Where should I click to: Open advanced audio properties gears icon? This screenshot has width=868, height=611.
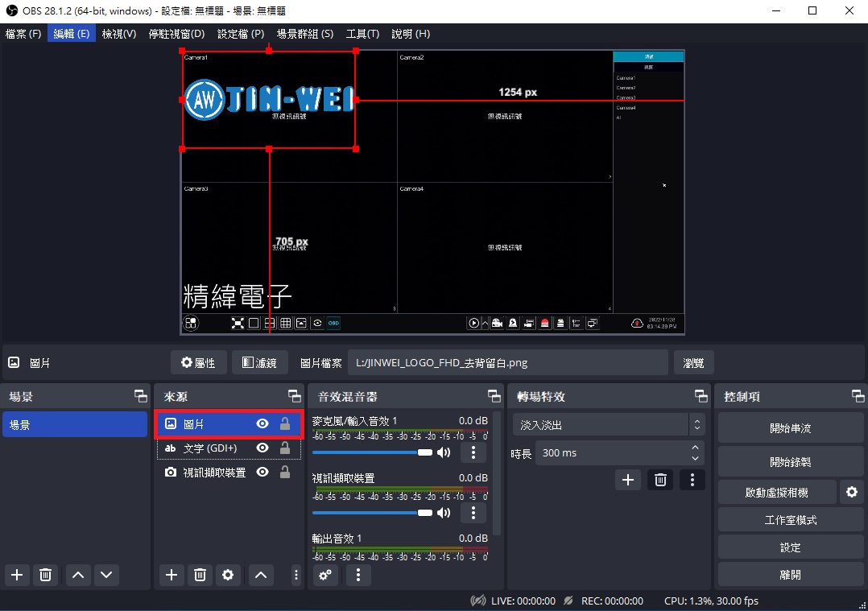coord(325,575)
